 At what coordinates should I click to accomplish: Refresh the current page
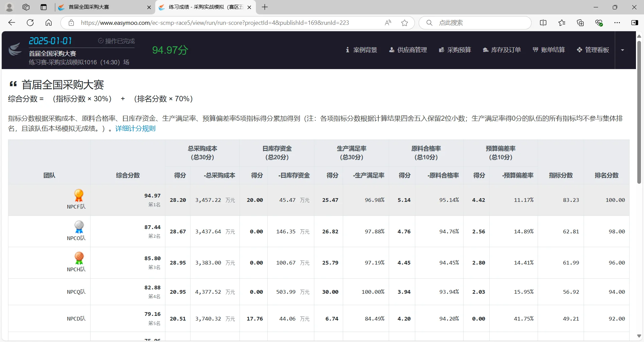[30, 23]
